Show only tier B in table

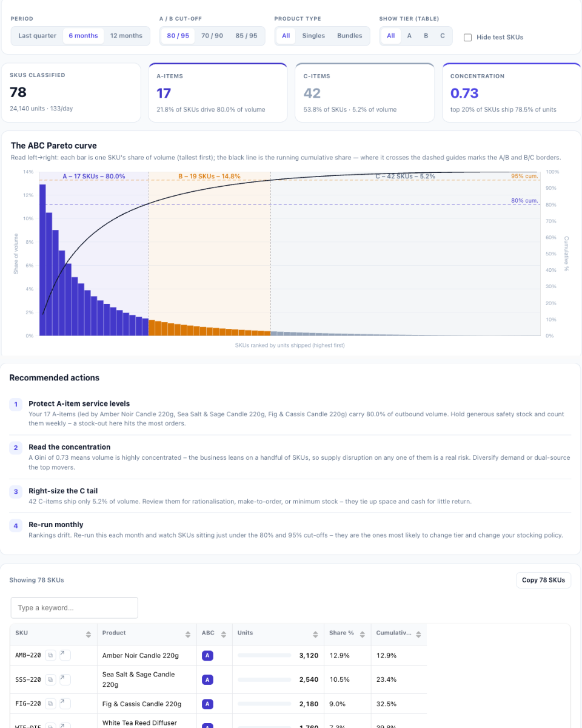[x=426, y=36]
